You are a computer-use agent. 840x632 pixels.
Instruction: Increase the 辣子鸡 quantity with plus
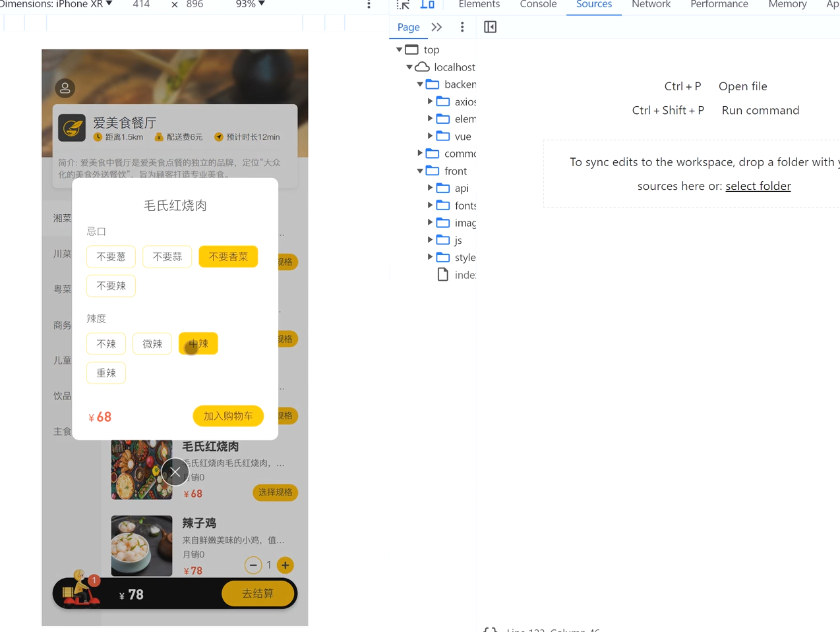[285, 565]
